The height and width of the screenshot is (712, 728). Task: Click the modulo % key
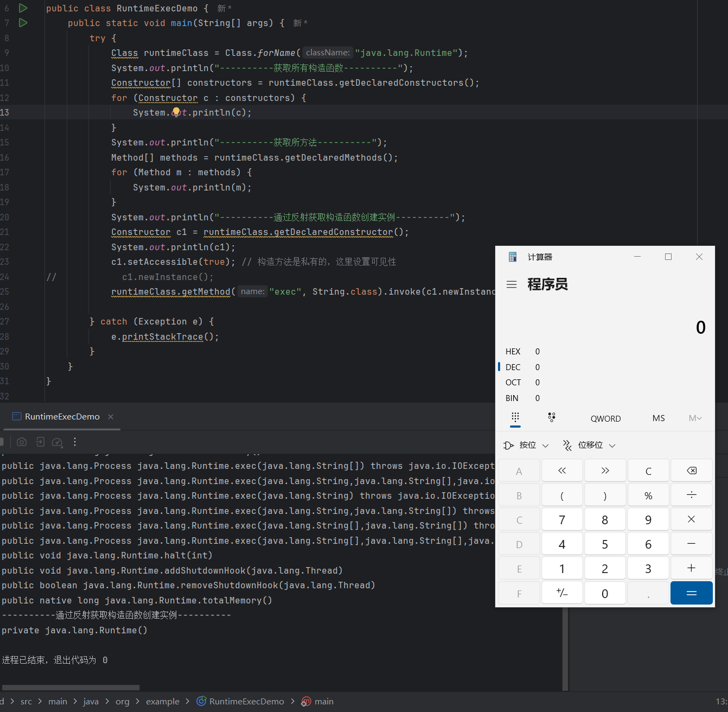[648, 495]
